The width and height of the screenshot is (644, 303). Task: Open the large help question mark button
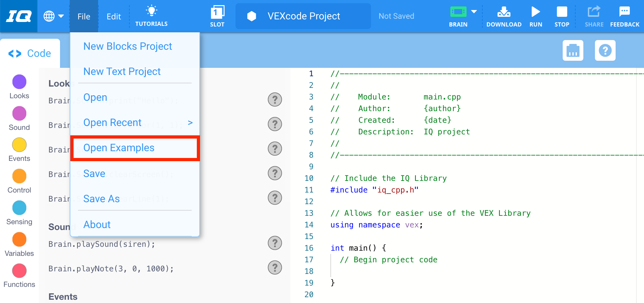click(605, 50)
